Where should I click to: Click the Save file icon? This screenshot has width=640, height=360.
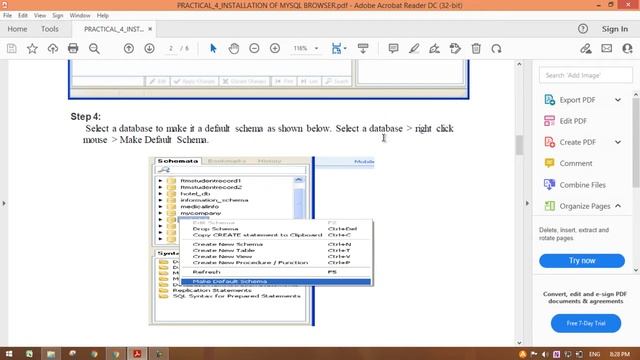[12, 49]
